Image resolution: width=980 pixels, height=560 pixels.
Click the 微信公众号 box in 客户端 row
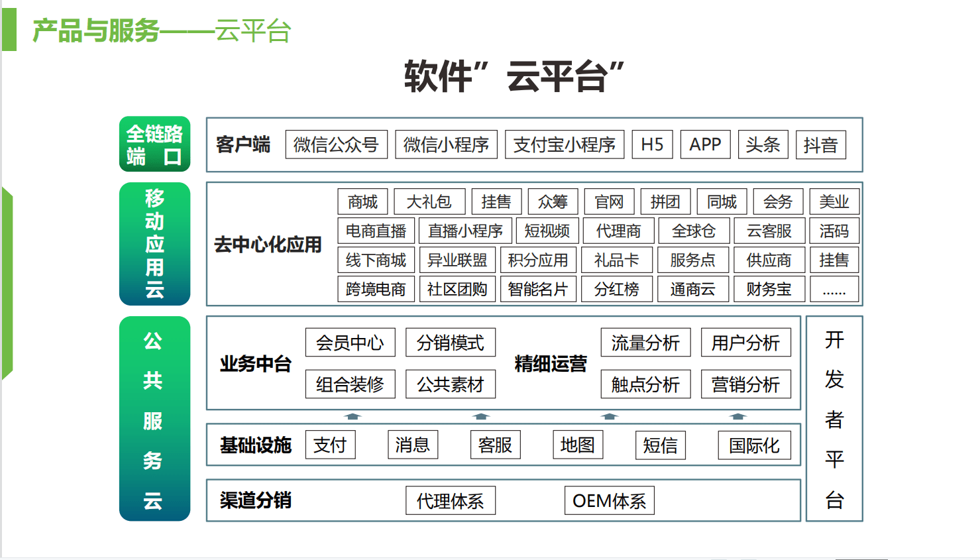pyautogui.click(x=337, y=144)
